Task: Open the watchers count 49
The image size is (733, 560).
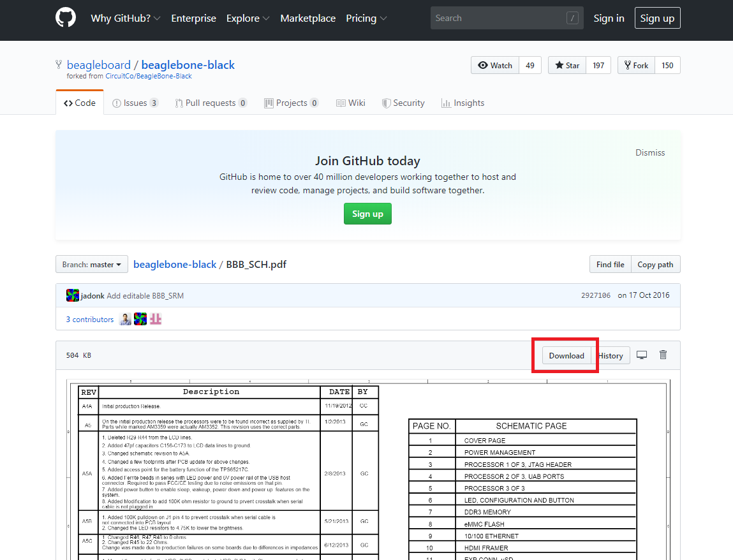Action: coord(529,66)
